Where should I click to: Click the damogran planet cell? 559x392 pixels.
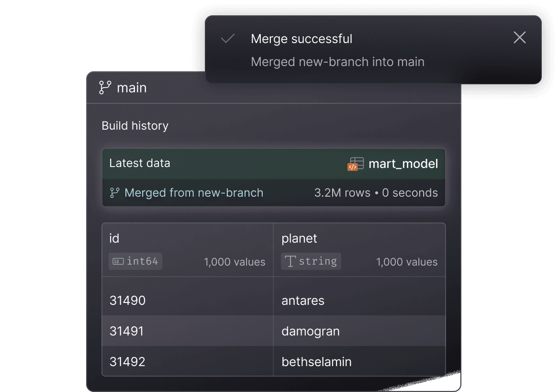311,331
